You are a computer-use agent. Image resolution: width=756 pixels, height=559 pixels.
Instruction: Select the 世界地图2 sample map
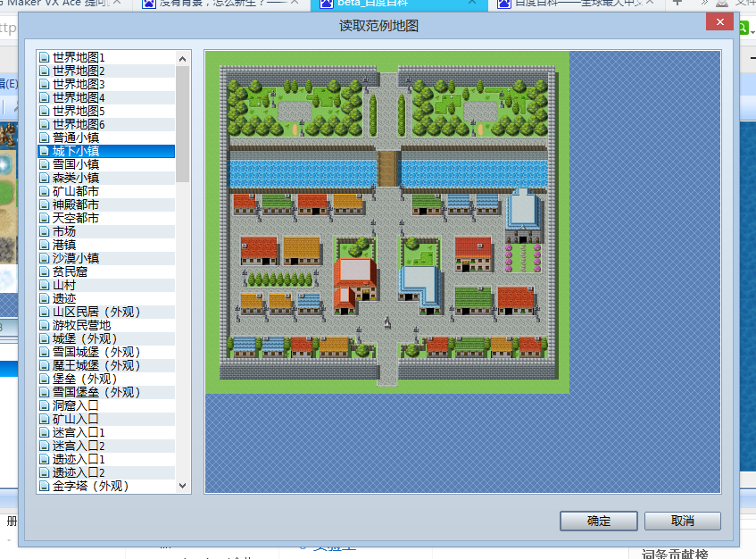coord(106,71)
